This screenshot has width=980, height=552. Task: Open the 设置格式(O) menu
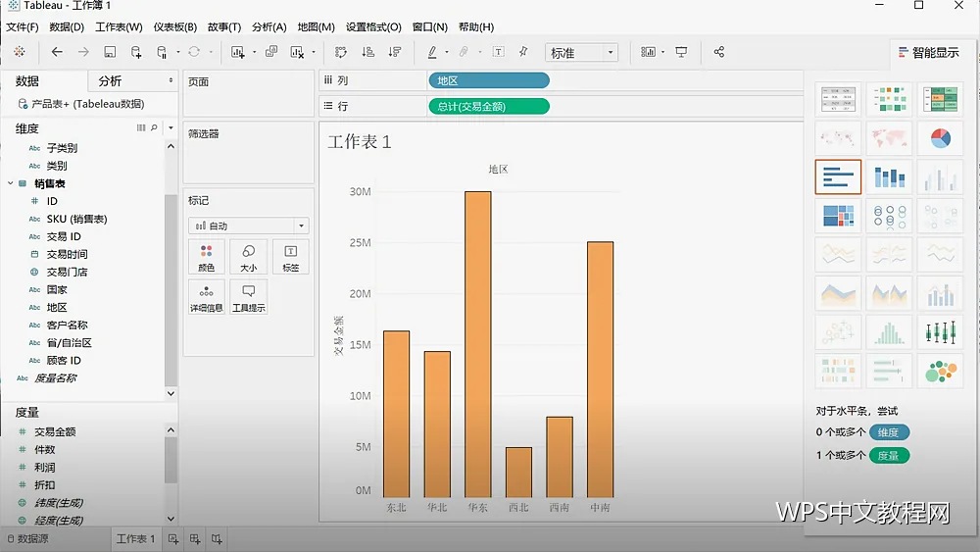point(373,26)
